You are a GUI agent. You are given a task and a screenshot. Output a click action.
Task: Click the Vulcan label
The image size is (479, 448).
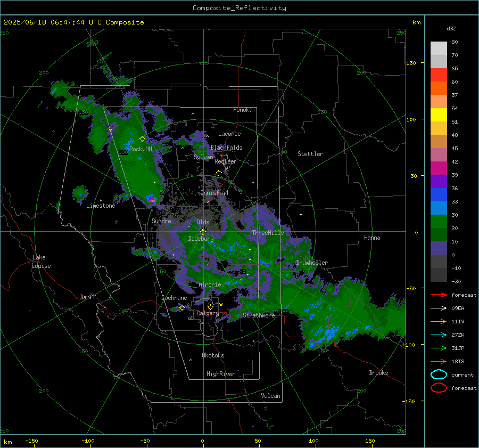(271, 396)
